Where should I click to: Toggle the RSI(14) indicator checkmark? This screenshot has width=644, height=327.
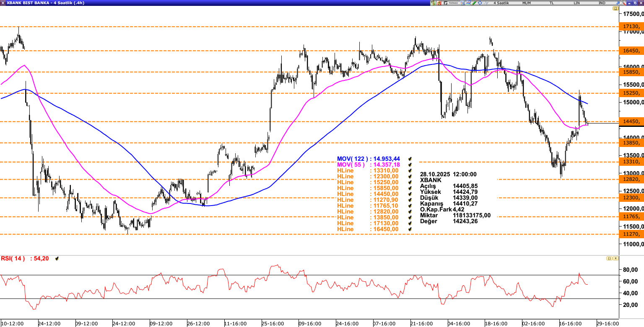(x=57, y=258)
